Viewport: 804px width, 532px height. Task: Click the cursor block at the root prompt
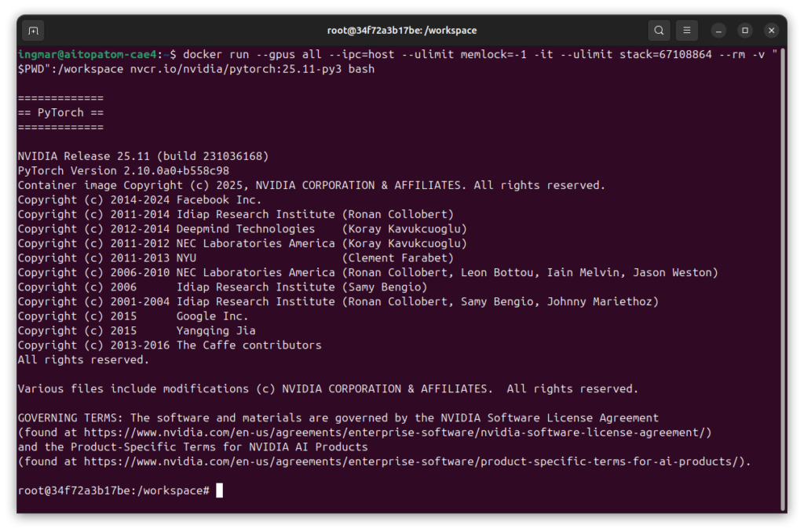pos(220,490)
